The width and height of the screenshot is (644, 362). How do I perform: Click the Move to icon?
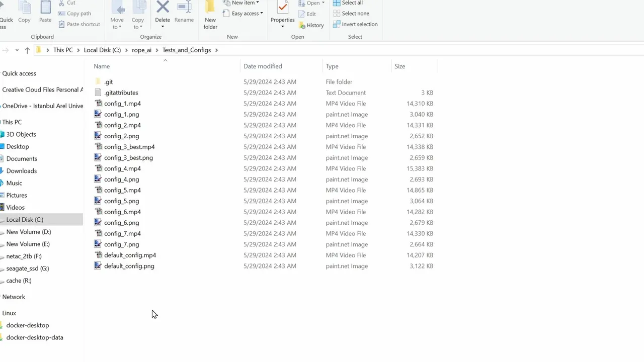click(x=117, y=8)
